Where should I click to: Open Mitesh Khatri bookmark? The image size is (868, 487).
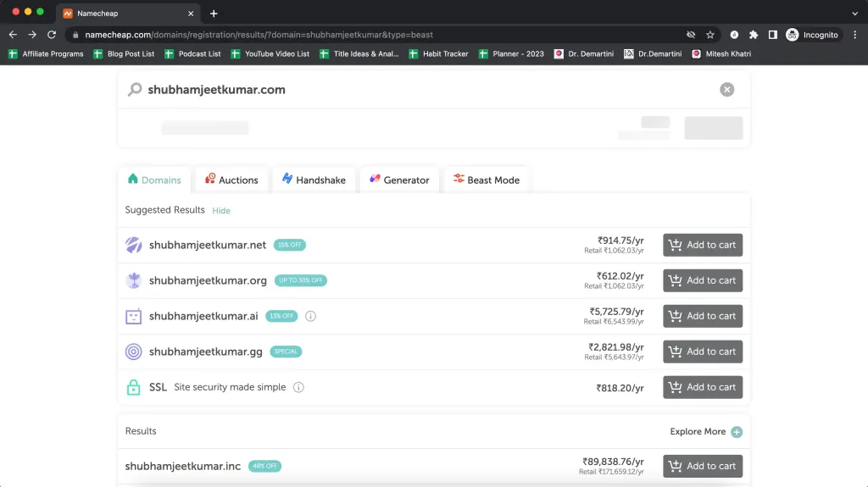[x=722, y=53]
